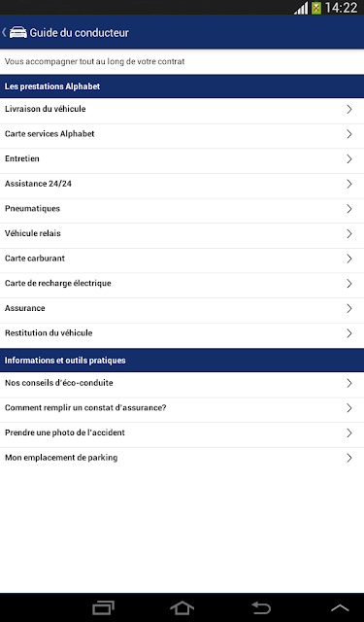This screenshot has height=622, width=364.
Task: Tap the Android back navigation button
Action: [x=261, y=607]
